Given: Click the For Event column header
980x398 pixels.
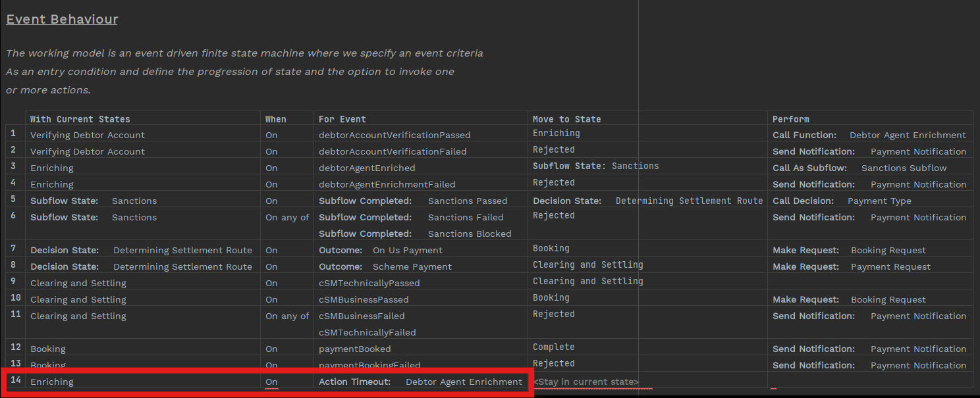Looking at the screenshot, I should (x=342, y=119).
